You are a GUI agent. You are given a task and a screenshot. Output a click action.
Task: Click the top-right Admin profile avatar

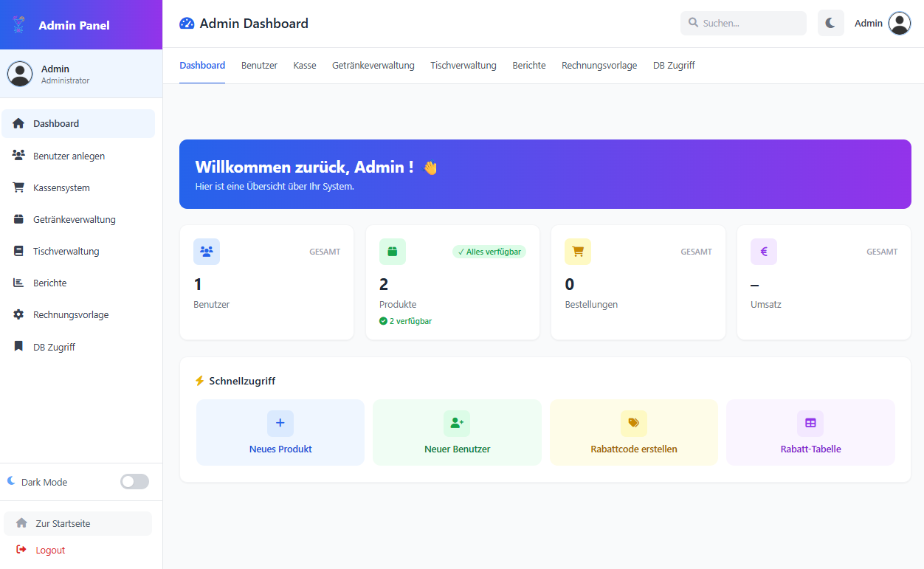coord(900,24)
